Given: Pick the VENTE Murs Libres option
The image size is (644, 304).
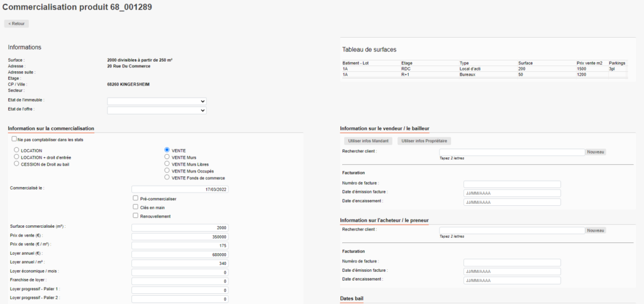Looking at the screenshot, I should [167, 164].
